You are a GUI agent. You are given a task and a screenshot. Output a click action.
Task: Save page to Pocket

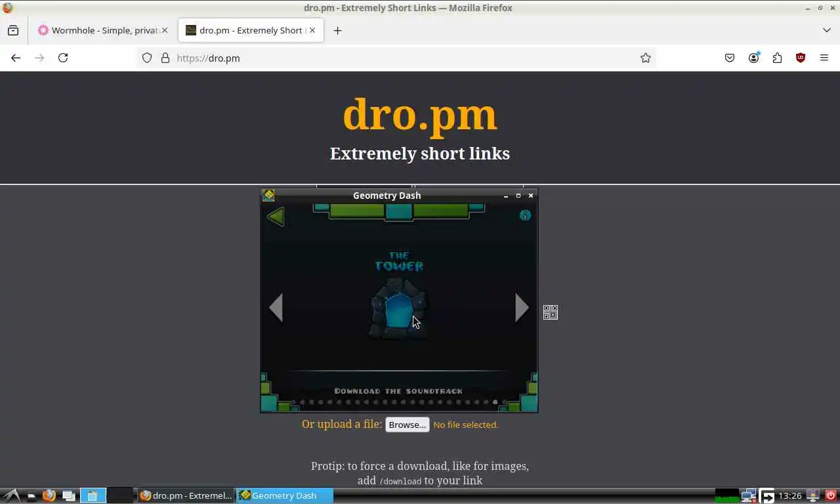[x=730, y=58]
